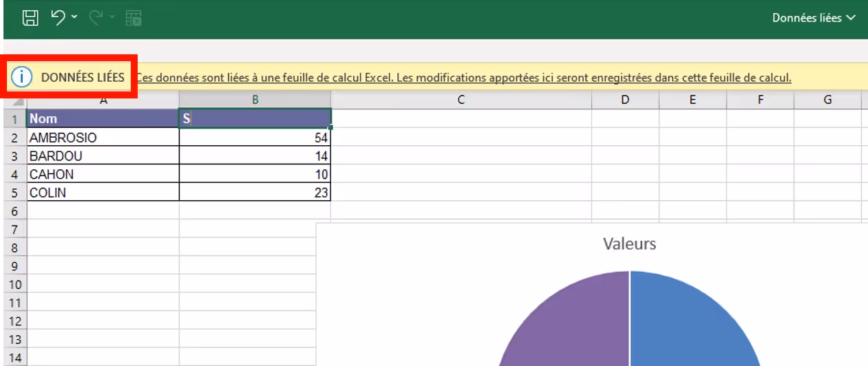
Task: Select the BARDOU cell
Action: pos(103,156)
